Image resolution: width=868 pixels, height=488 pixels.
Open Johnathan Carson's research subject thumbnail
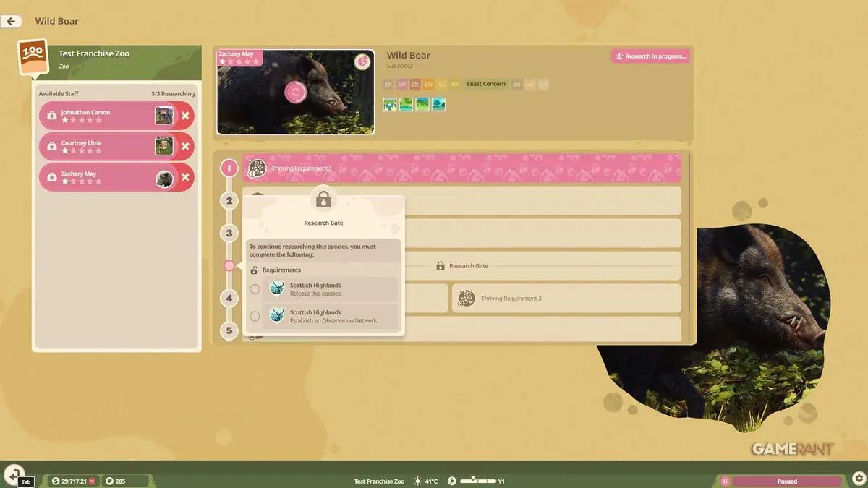click(164, 116)
